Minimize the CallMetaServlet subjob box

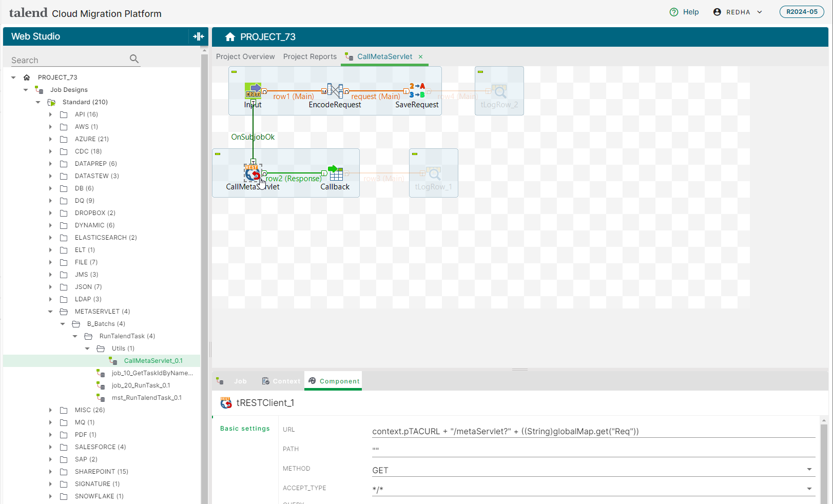(x=218, y=154)
